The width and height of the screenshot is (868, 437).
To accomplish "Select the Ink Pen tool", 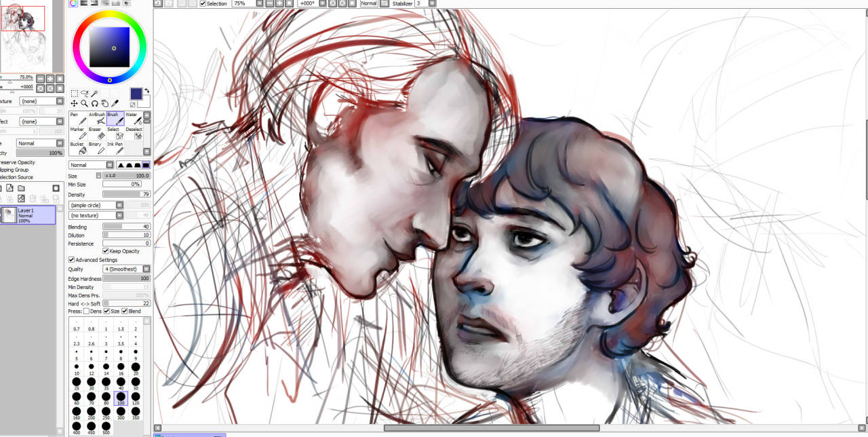I will click(115, 149).
